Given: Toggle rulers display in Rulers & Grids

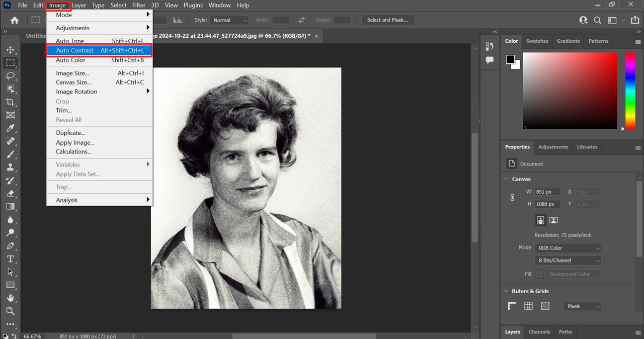Looking at the screenshot, I should point(512,306).
